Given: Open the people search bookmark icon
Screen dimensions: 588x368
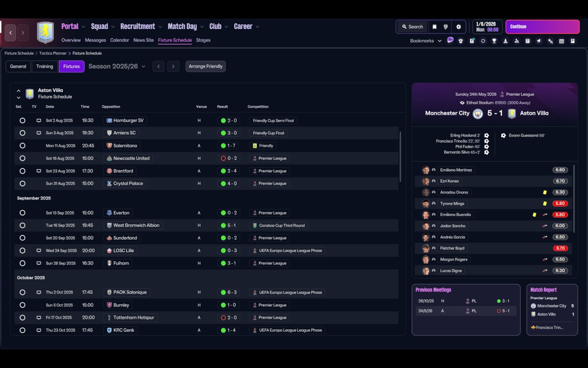Looking at the screenshot, I should coord(516,41).
